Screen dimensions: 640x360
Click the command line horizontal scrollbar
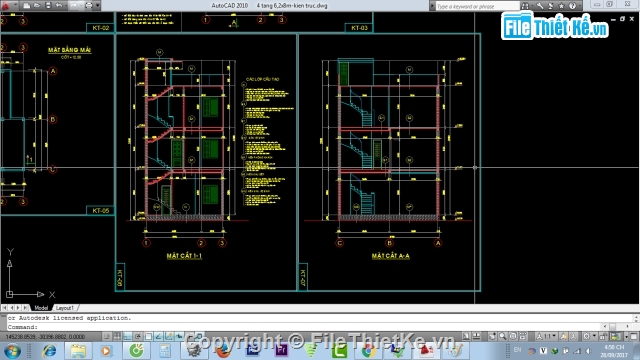click(x=617, y=327)
